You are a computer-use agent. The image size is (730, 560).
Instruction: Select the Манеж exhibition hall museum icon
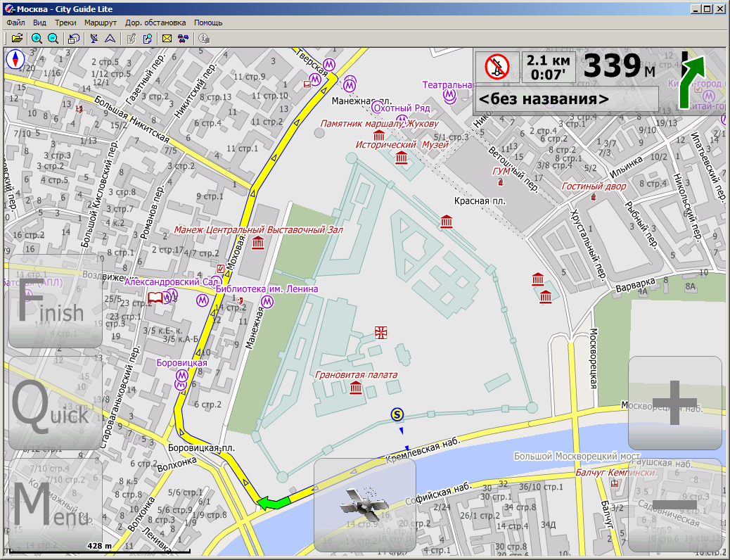coord(257,243)
